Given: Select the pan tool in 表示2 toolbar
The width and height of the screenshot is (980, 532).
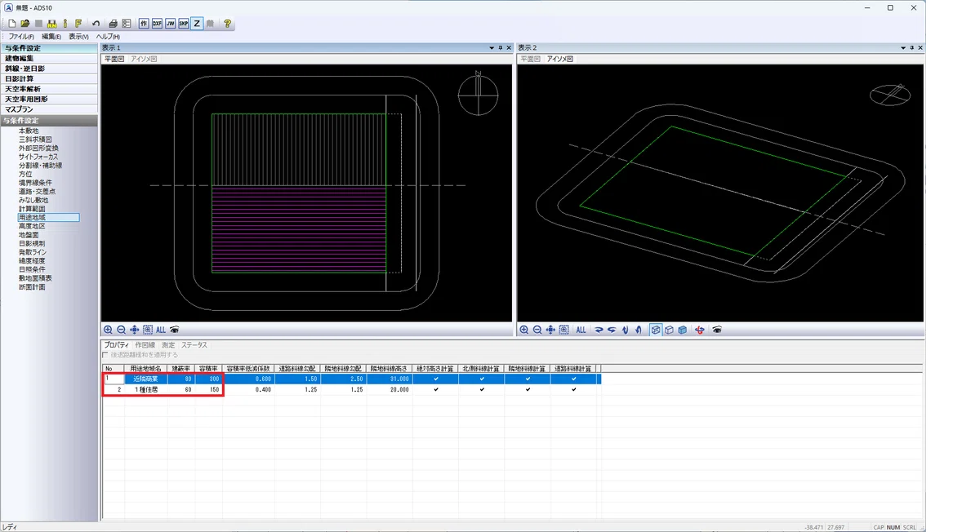Looking at the screenshot, I should (550, 330).
